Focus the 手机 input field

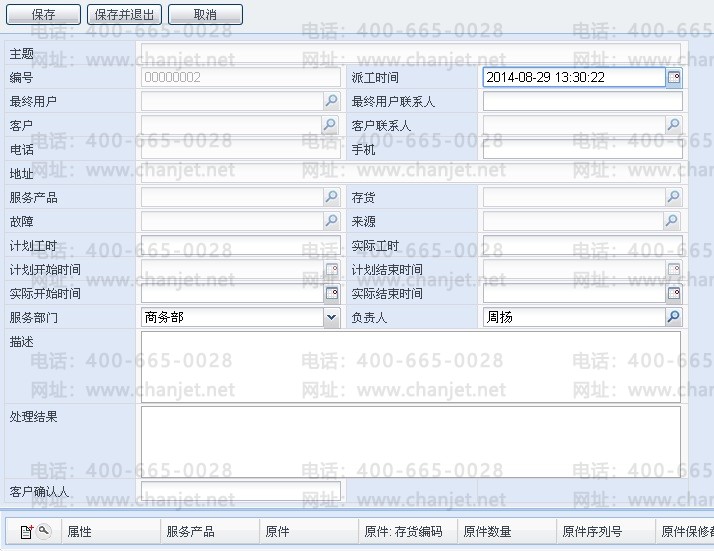[x=582, y=149]
